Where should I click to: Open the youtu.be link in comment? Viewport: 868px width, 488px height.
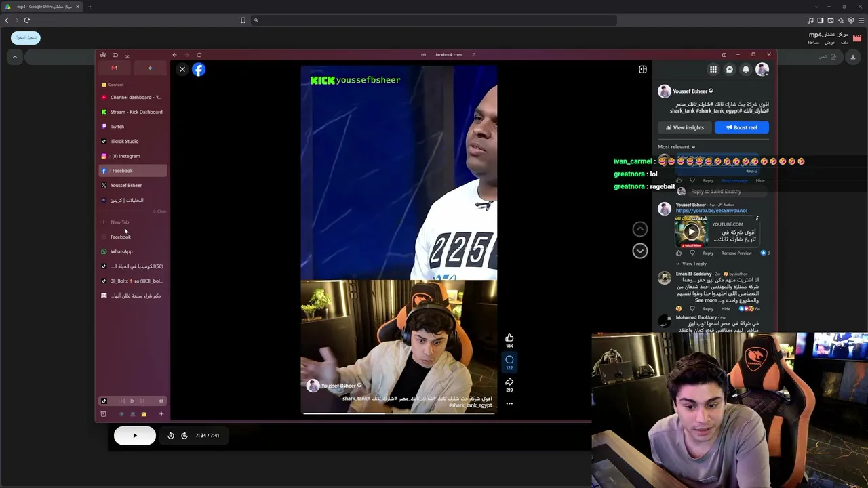711,211
